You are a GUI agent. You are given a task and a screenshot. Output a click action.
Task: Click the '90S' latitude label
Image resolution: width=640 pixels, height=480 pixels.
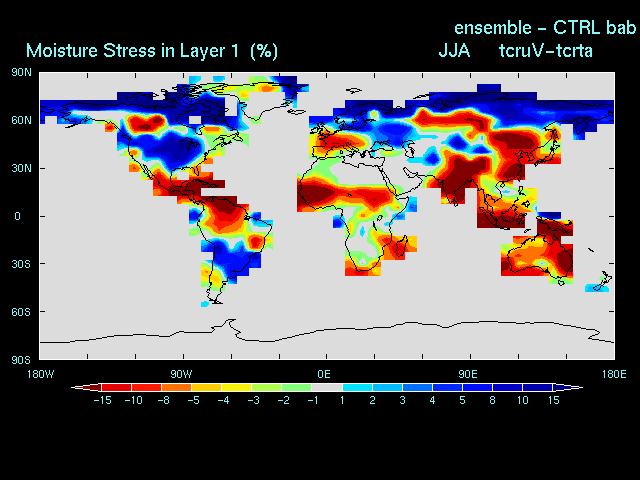(x=21, y=360)
